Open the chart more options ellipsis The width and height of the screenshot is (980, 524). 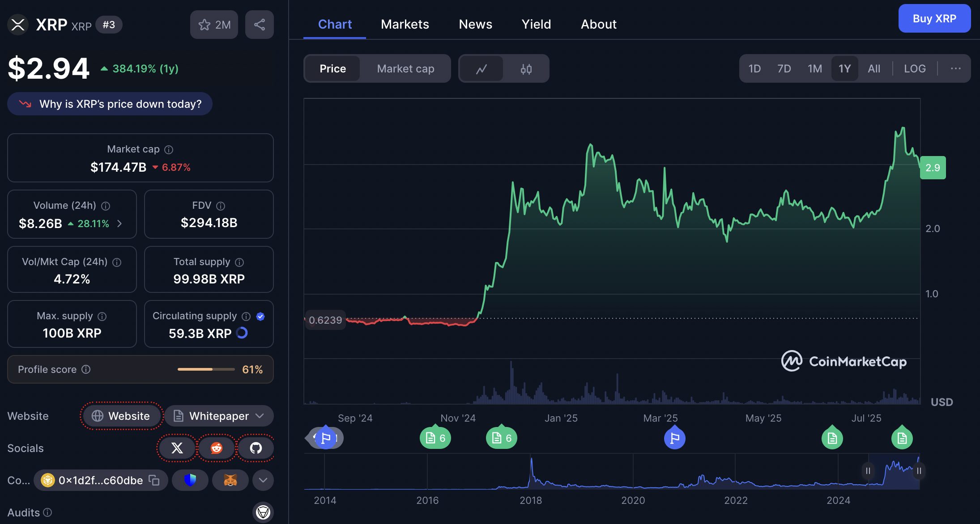[956, 68]
